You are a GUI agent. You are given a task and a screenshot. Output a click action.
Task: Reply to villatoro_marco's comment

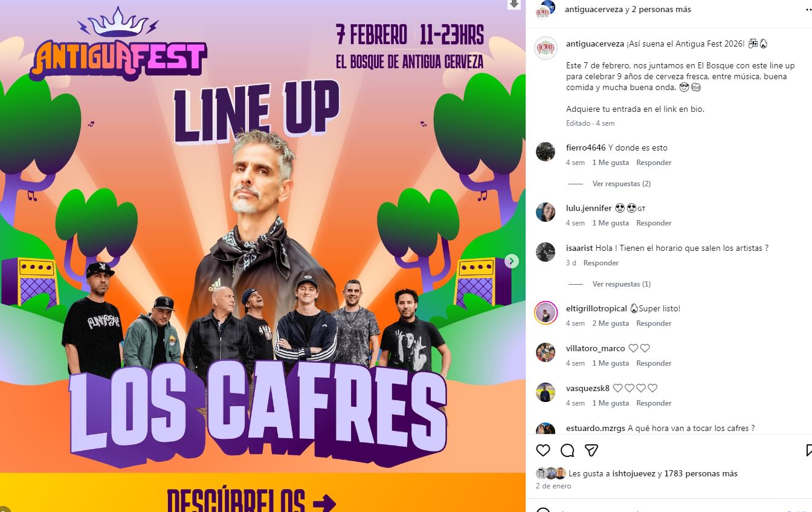click(x=654, y=363)
